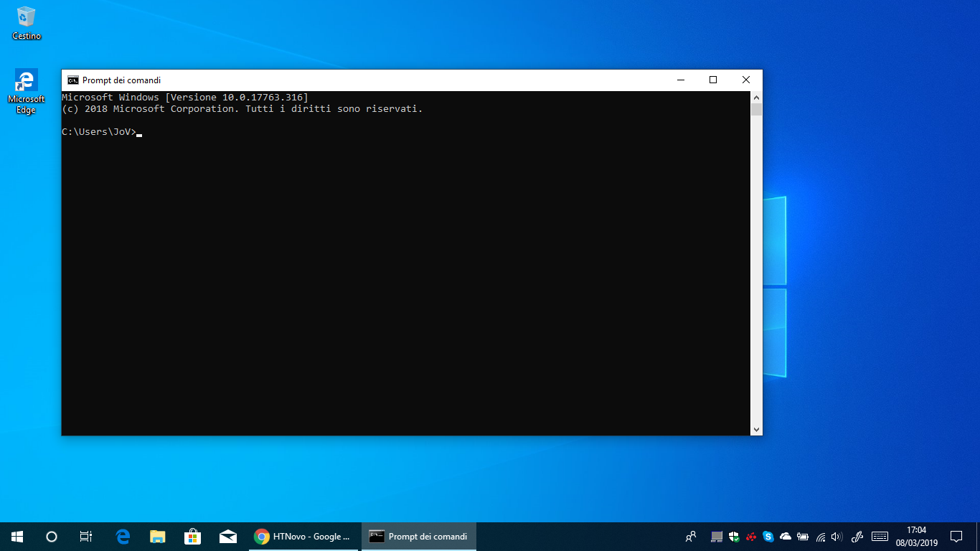Screen dimensions: 980x551
Task: Open the Cestino recycle bin desktop icon
Action: click(27, 23)
